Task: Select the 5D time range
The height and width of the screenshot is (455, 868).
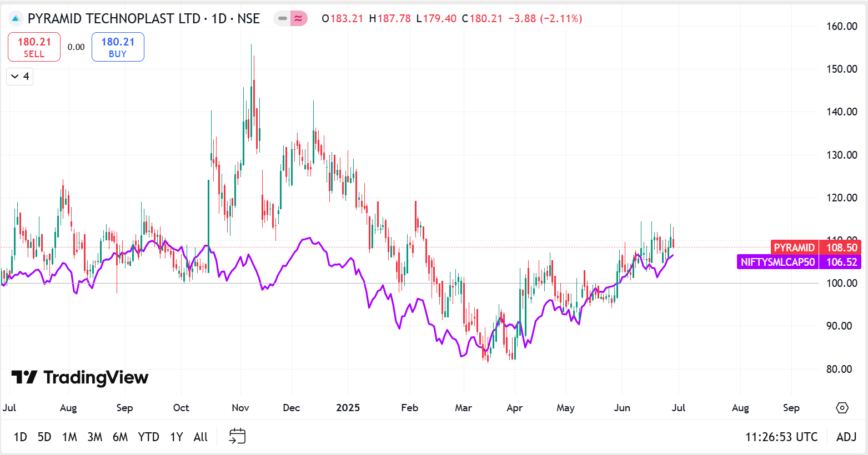Action: pyautogui.click(x=44, y=437)
